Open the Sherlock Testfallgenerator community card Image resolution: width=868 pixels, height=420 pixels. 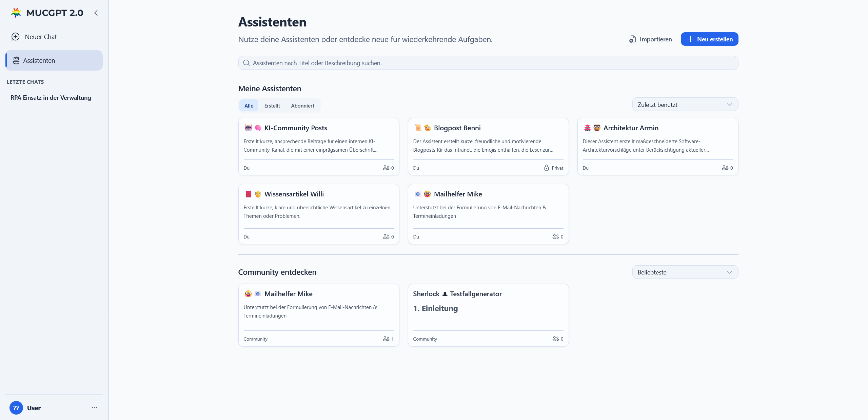(x=488, y=315)
